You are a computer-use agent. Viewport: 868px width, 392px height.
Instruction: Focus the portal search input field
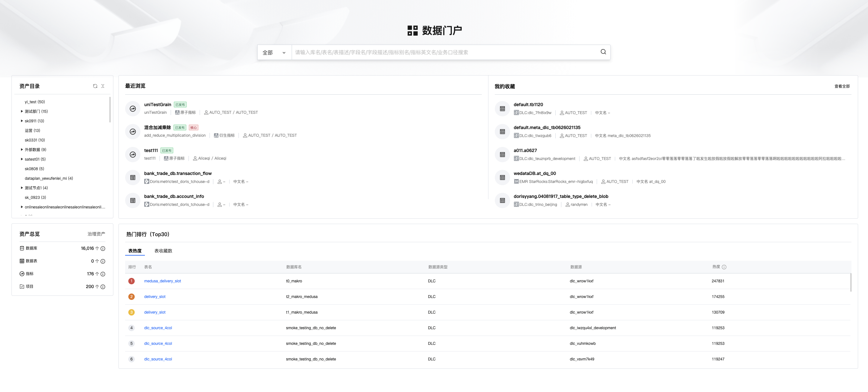[x=445, y=52]
